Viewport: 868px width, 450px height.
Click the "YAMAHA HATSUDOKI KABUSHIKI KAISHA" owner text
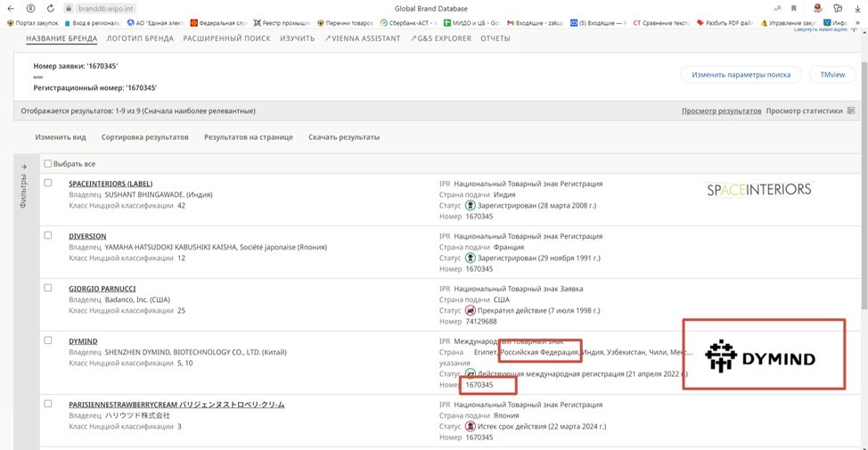click(x=171, y=248)
